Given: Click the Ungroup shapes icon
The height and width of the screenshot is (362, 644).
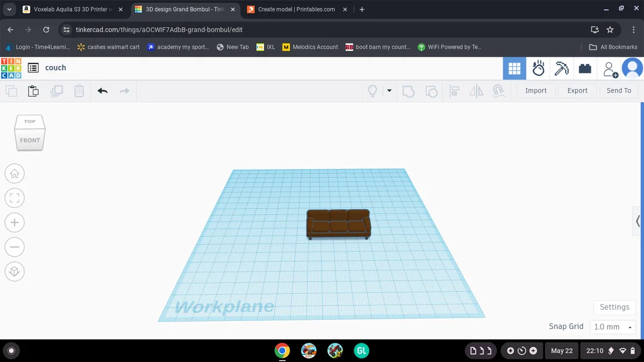Looking at the screenshot, I should [x=431, y=91].
